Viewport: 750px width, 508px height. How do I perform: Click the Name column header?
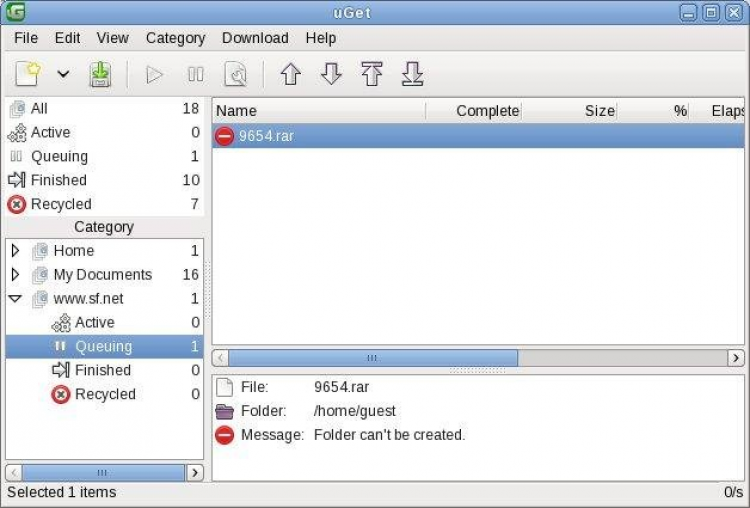coord(319,111)
